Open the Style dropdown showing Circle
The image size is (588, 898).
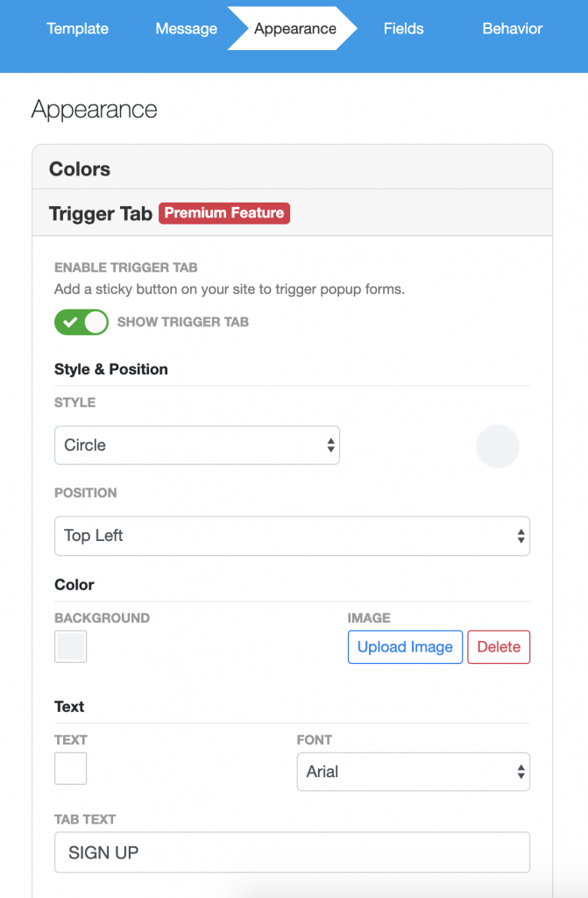197,445
